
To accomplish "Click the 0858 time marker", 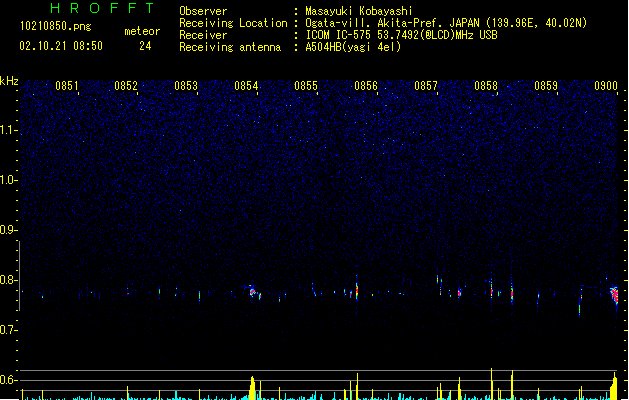I will (486, 86).
